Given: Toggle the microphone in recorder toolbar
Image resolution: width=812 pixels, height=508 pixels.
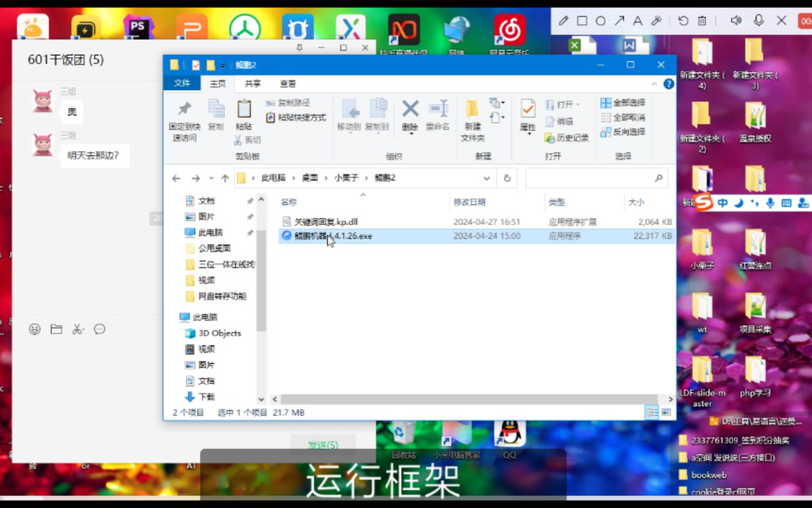Looking at the screenshot, I should pyautogui.click(x=758, y=21).
